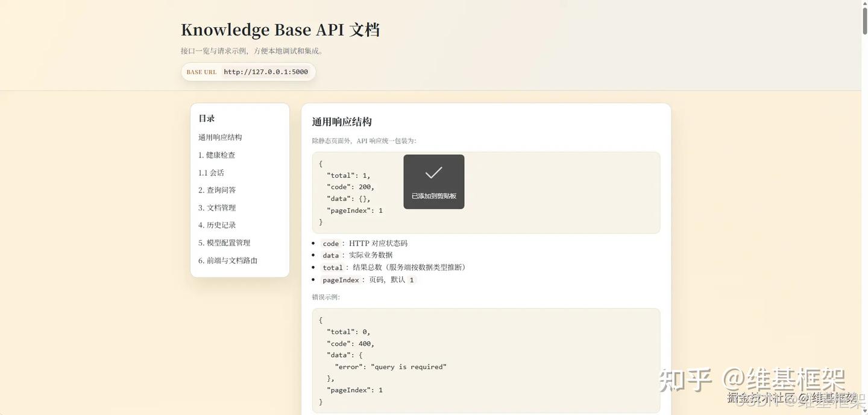Jump to the 1. 健康检查 section
Viewport: 868px width, 415px height.
[216, 155]
